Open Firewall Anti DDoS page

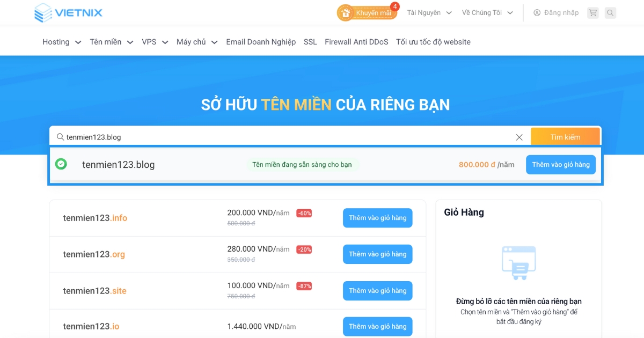[356, 41]
